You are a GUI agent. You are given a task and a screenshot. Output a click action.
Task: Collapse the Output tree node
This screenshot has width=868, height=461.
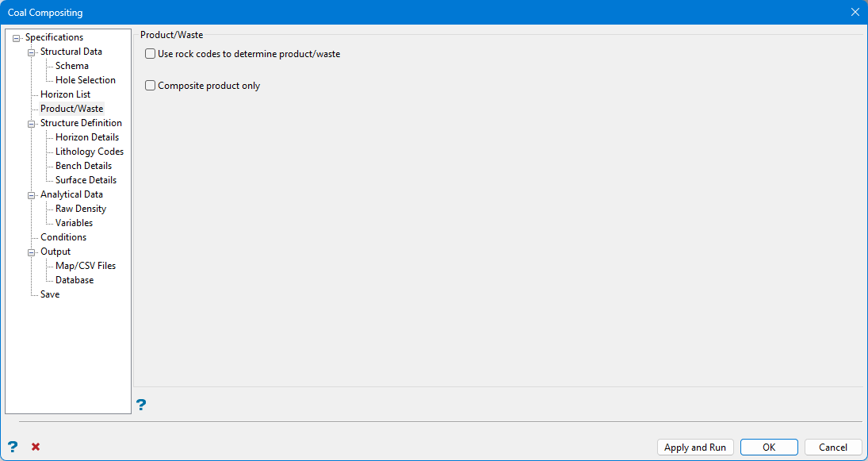32,252
